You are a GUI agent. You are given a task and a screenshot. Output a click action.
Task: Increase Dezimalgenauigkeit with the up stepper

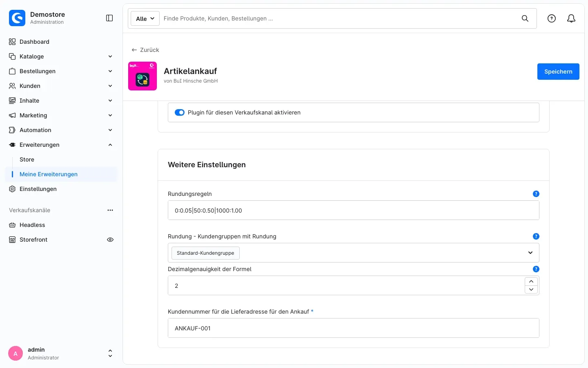tap(531, 281)
